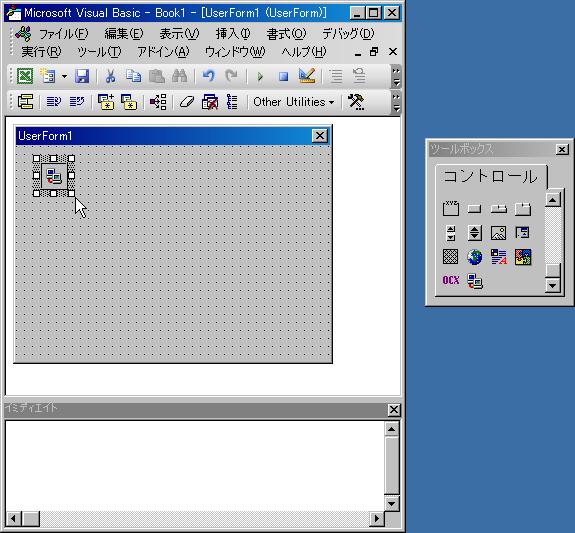The width and height of the screenshot is (575, 533).
Task: Open the 挿入(I) menu
Action: (x=233, y=34)
